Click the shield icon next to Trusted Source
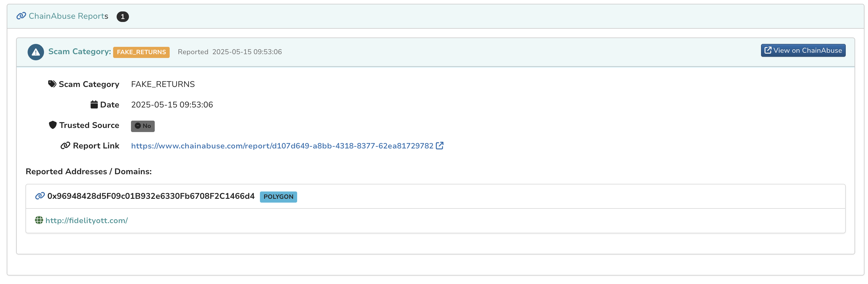The image size is (868, 284). pyautogui.click(x=53, y=125)
